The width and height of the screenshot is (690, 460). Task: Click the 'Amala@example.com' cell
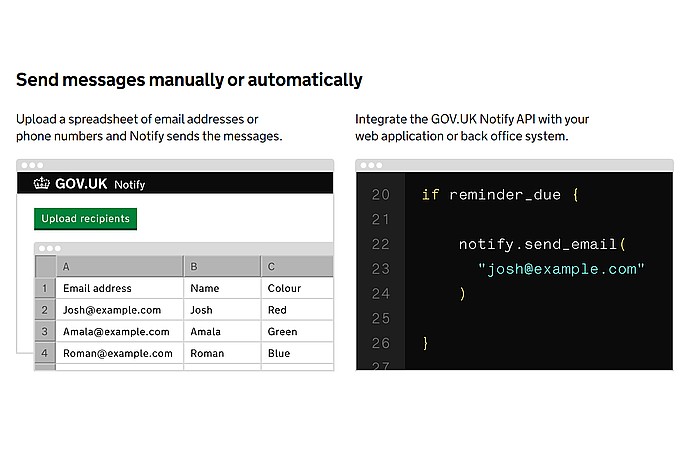pyautogui.click(x=120, y=331)
